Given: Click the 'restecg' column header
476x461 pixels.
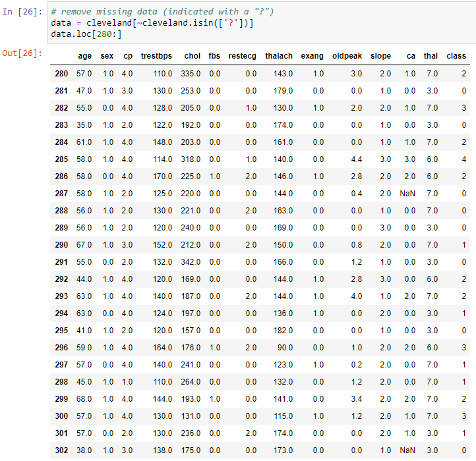Looking at the screenshot, I should click(x=242, y=56).
